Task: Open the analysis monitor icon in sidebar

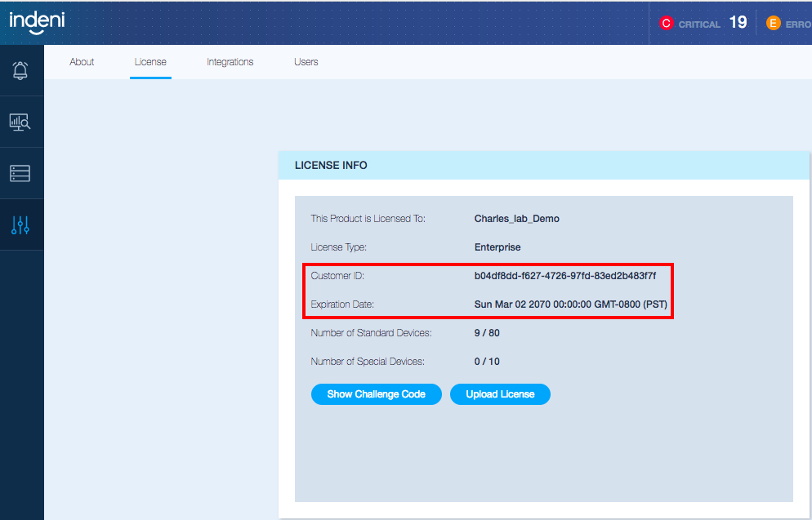Action: pos(21,122)
